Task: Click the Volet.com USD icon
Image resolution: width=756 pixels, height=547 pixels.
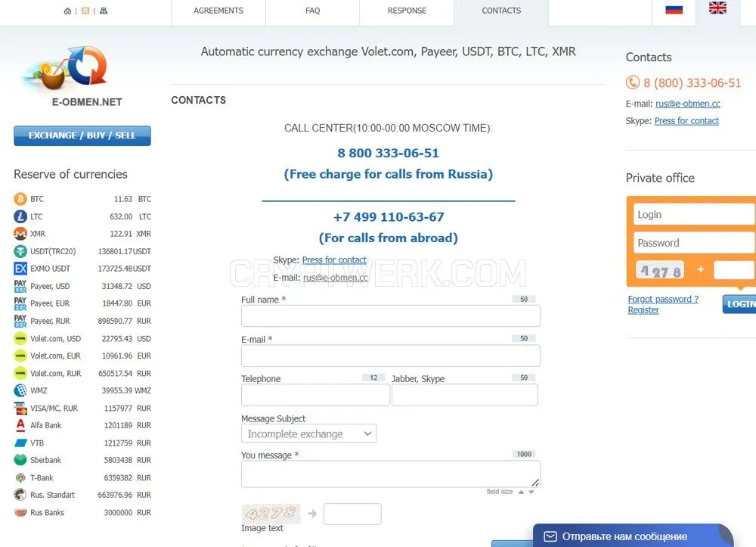Action: [x=20, y=338]
